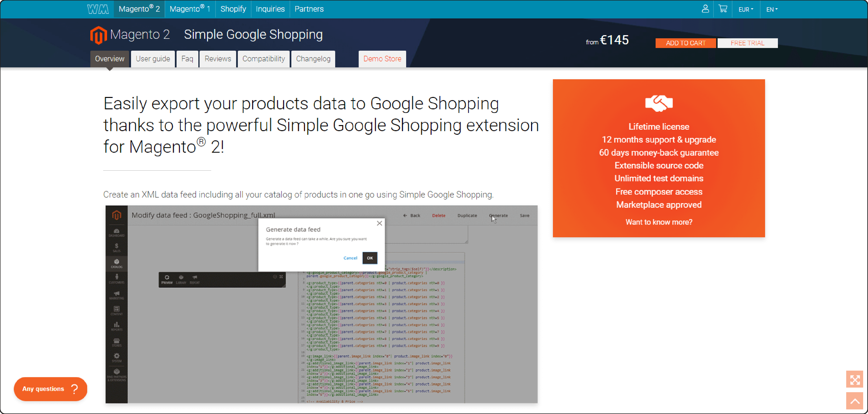Open the user account icon
The image size is (868, 414).
(x=705, y=9)
